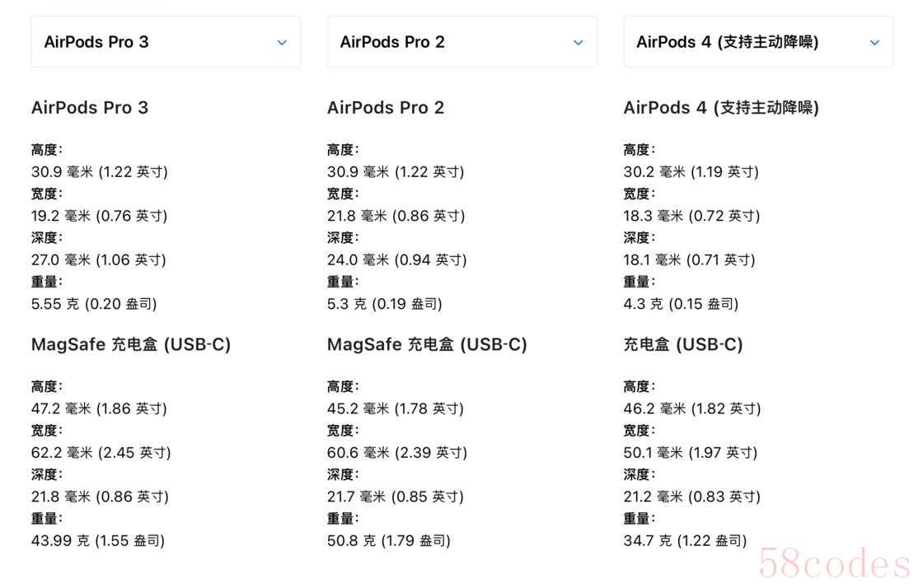Screen dimensions: 923x588
Task: Open the AirPods Pro 2 model dropdown
Action: [x=461, y=42]
